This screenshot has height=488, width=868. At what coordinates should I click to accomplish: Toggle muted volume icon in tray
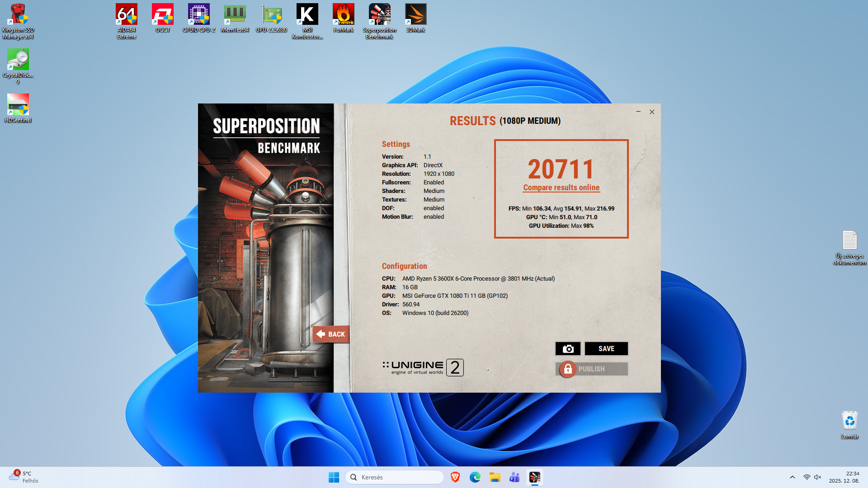[x=817, y=477]
